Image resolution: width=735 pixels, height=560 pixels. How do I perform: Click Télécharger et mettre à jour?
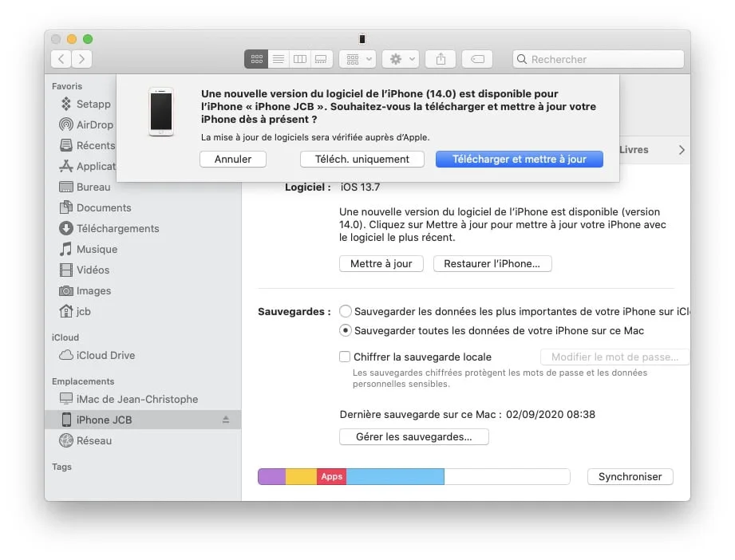[x=520, y=160]
